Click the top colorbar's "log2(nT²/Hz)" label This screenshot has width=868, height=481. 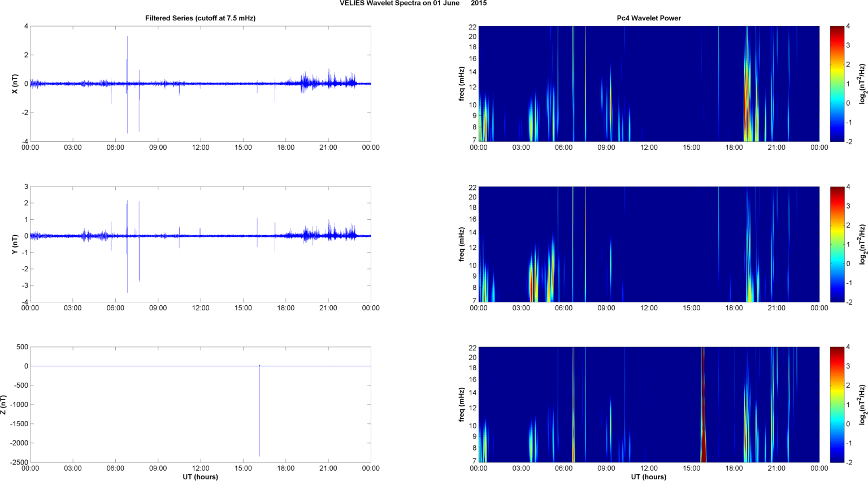pyautogui.click(x=862, y=84)
